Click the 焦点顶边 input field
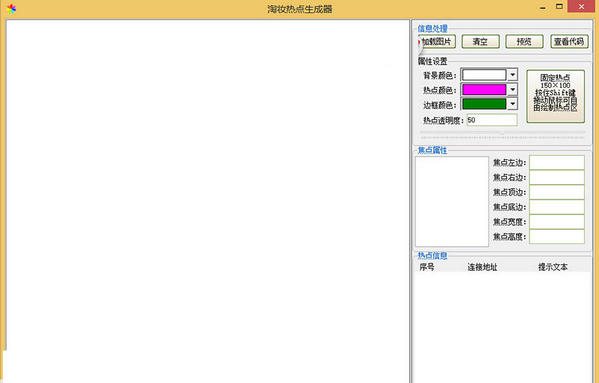 557,192
